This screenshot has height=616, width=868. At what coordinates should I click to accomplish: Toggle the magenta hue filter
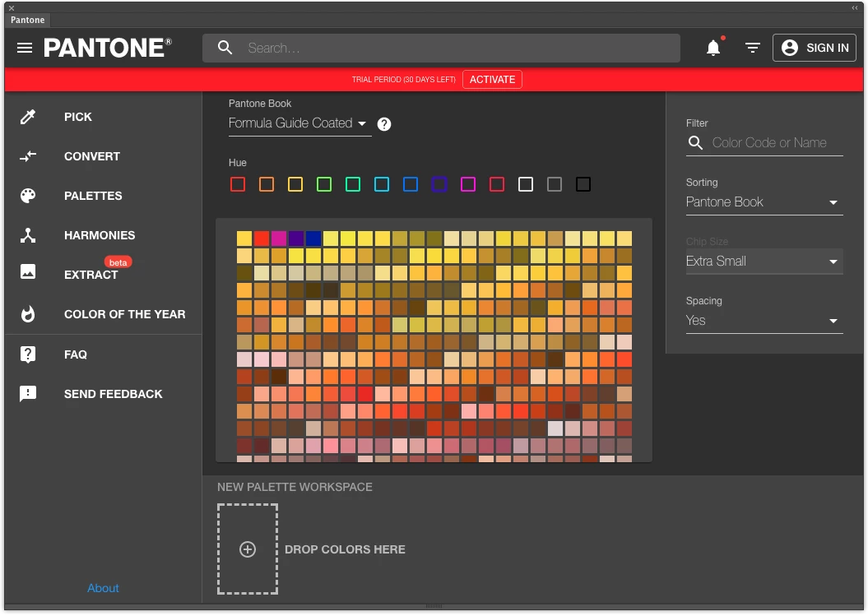click(468, 184)
